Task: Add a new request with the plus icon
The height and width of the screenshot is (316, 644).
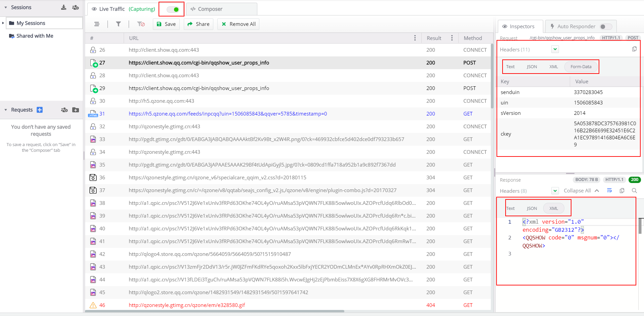Action: (x=40, y=110)
